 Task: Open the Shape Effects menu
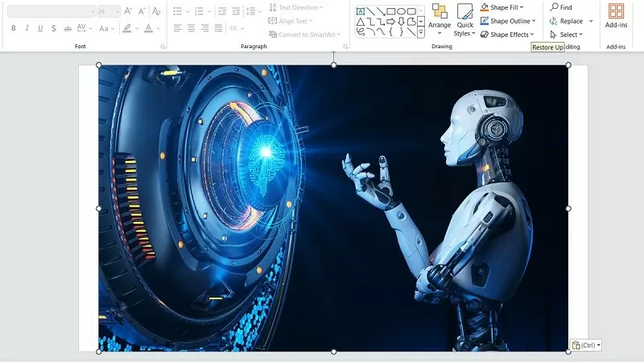click(x=507, y=35)
